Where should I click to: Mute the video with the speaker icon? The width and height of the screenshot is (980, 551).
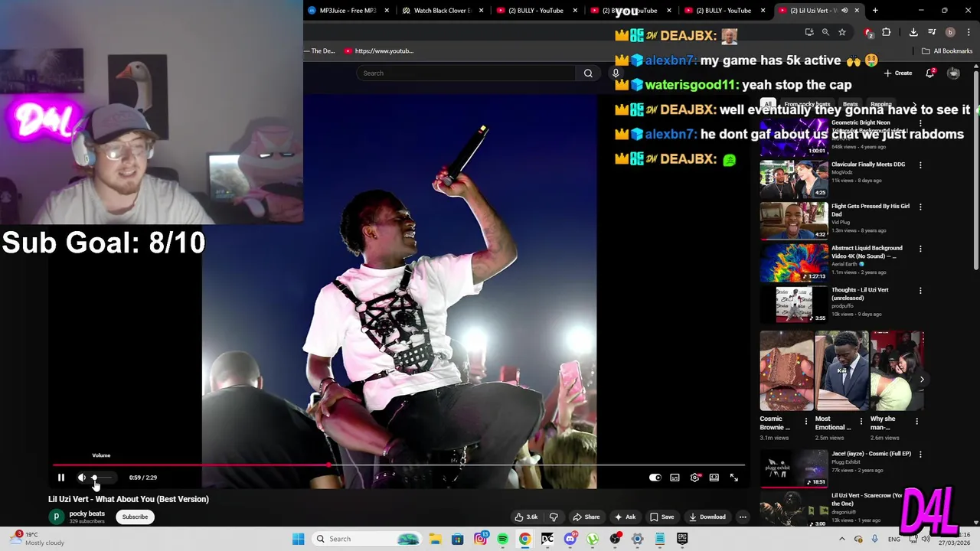pos(82,478)
